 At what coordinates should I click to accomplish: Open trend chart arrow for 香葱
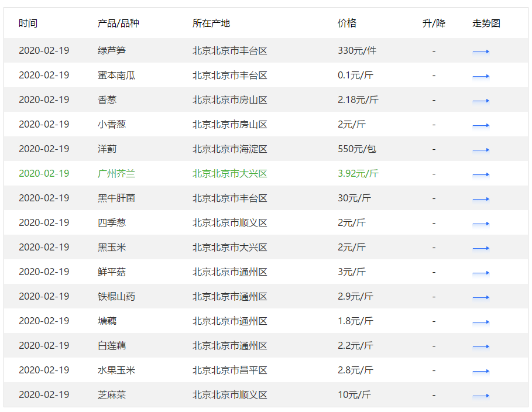click(x=480, y=101)
